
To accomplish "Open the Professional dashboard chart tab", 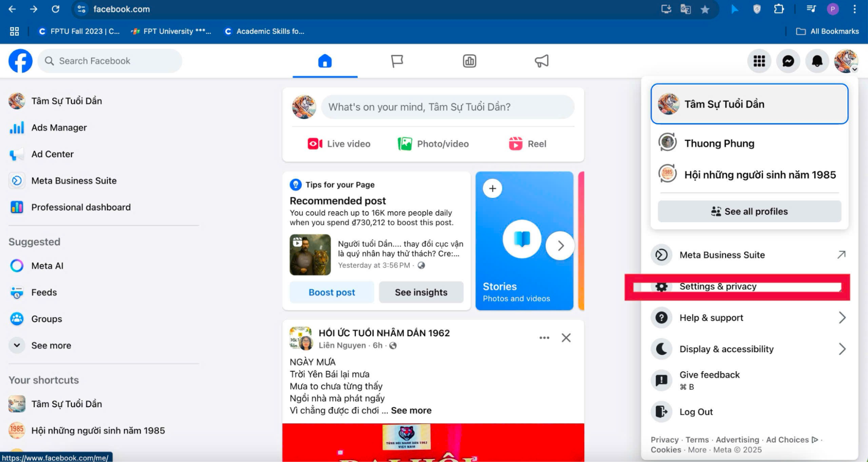I will click(469, 61).
